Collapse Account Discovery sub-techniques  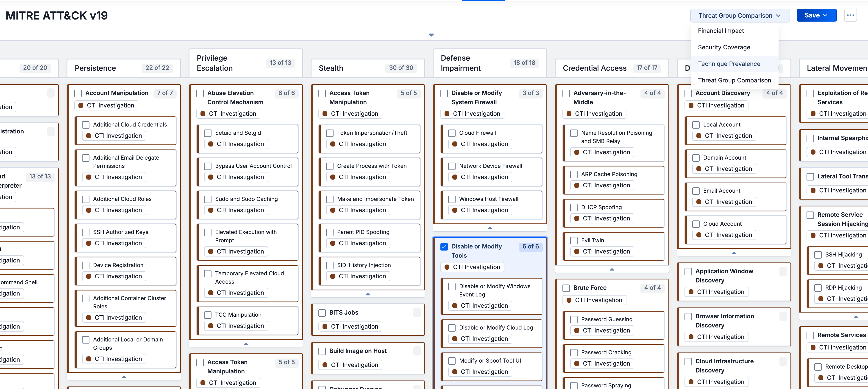click(734, 253)
